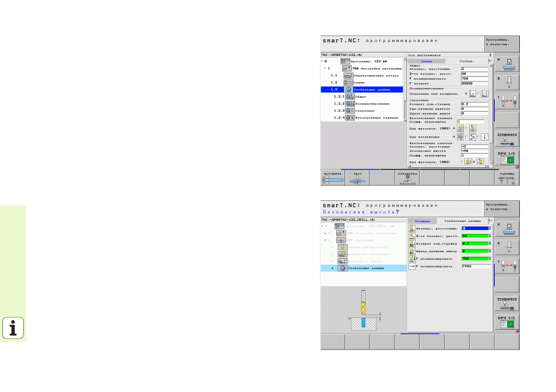Expand tree node 1 in 123_DRILL
The width and height of the screenshot is (556, 392).
pos(325,233)
